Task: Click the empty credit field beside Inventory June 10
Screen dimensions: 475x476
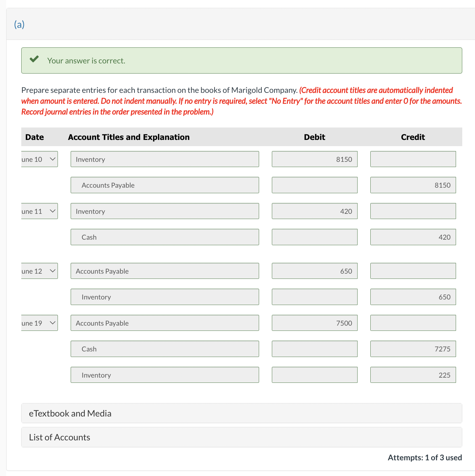Action: click(413, 159)
